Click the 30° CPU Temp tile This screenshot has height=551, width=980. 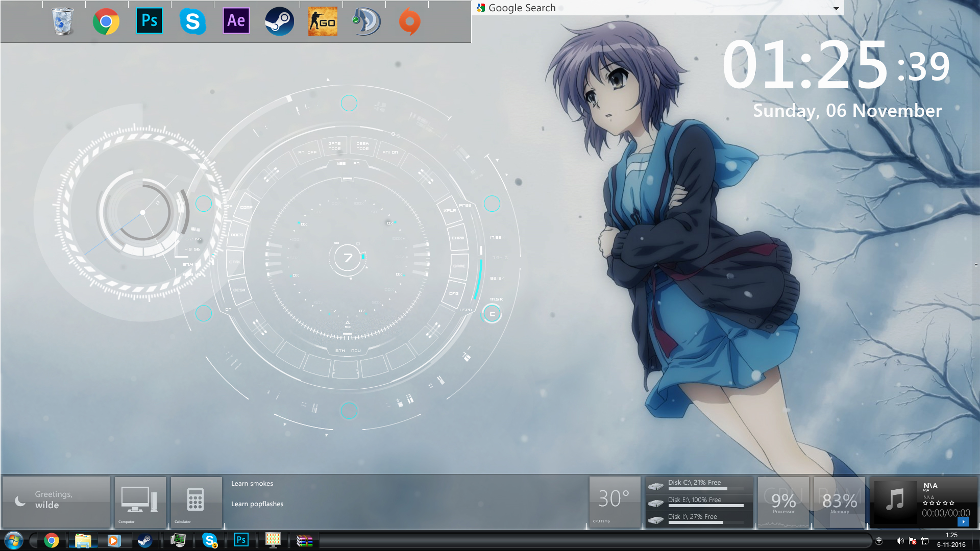click(x=615, y=502)
